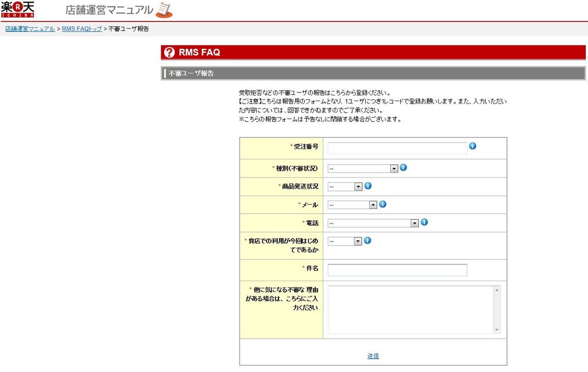
Task: Click the 件名 field label
Action: 312,268
